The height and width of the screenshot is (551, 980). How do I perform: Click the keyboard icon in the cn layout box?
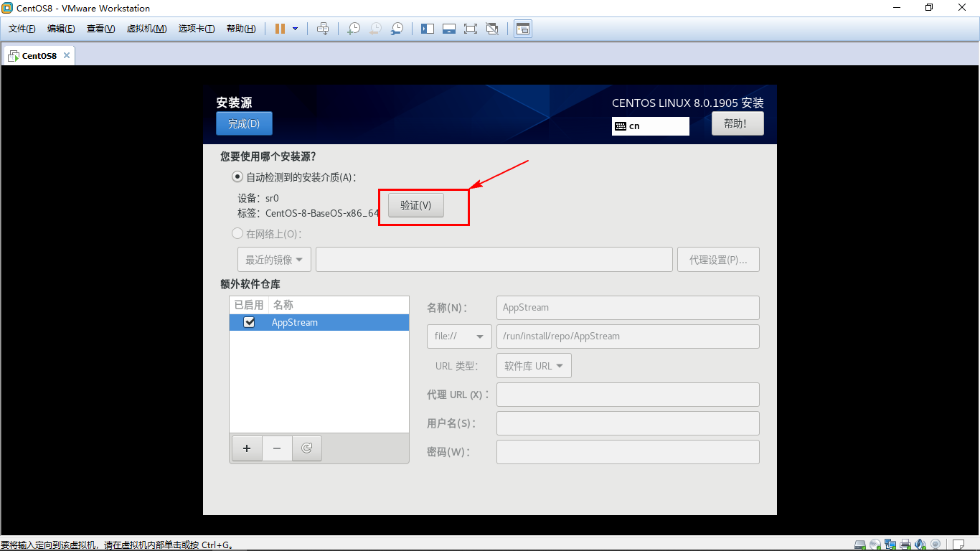pos(621,126)
